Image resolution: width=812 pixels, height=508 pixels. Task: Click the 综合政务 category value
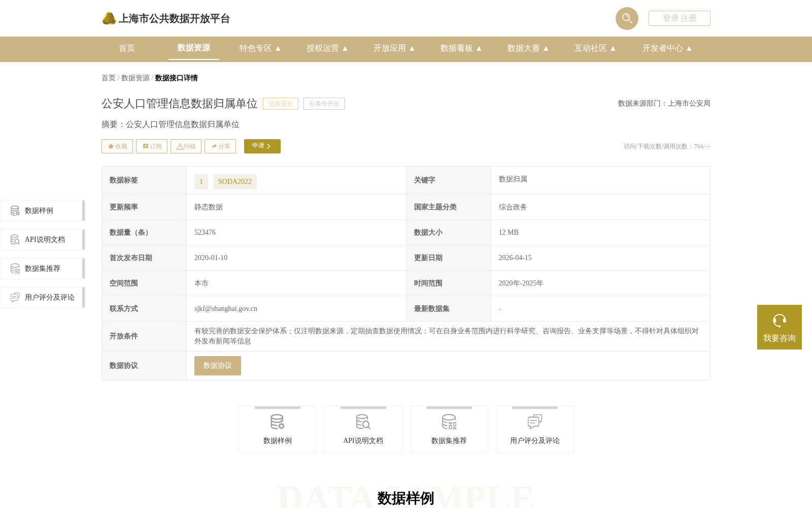[513, 207]
